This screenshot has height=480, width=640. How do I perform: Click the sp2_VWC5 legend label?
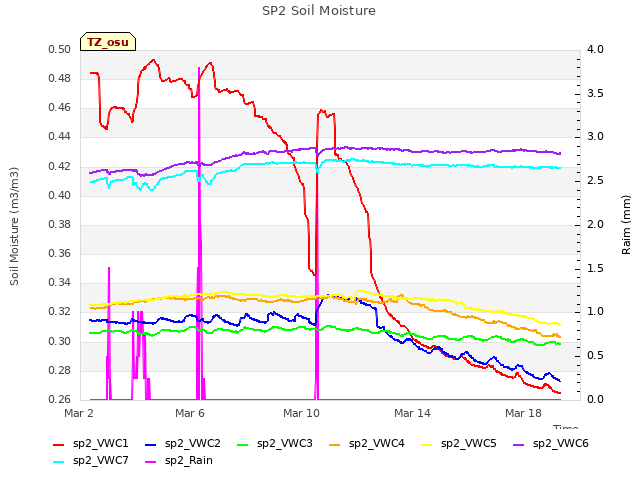[x=469, y=443]
